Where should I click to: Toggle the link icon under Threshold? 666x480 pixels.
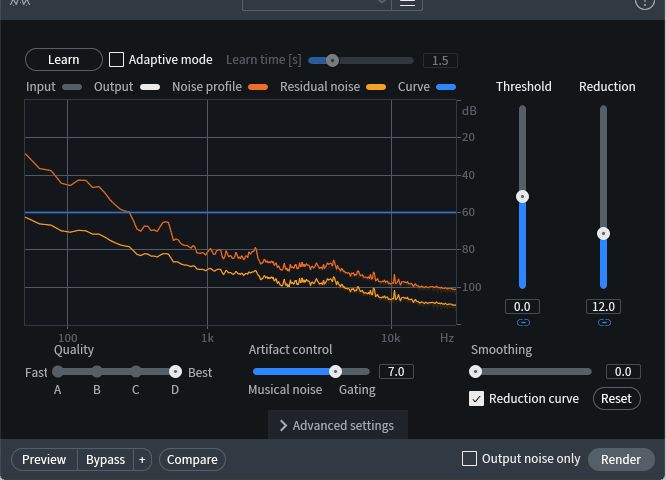coord(523,323)
